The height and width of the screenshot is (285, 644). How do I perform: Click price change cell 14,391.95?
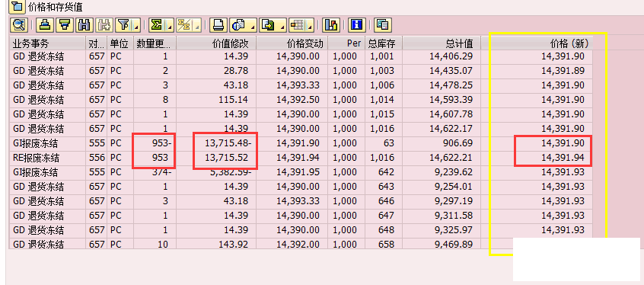[x=292, y=172]
